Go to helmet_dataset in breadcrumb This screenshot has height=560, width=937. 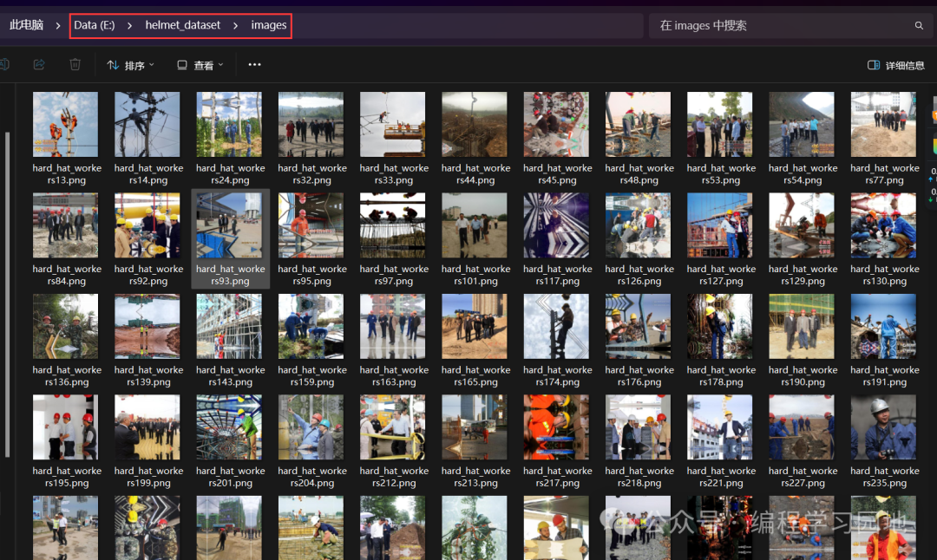(183, 25)
